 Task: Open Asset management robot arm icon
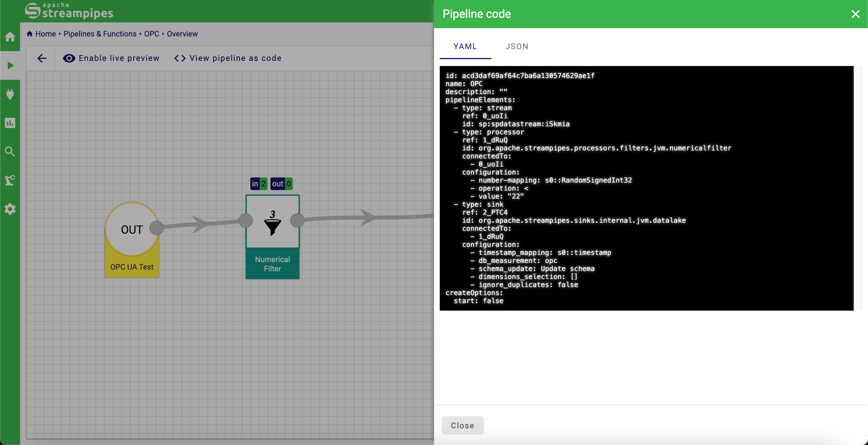pyautogui.click(x=10, y=180)
